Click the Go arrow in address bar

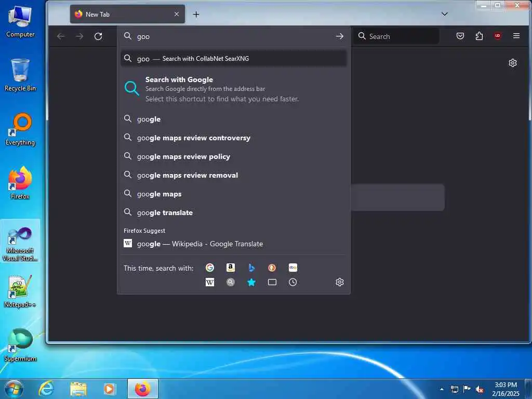(x=340, y=36)
